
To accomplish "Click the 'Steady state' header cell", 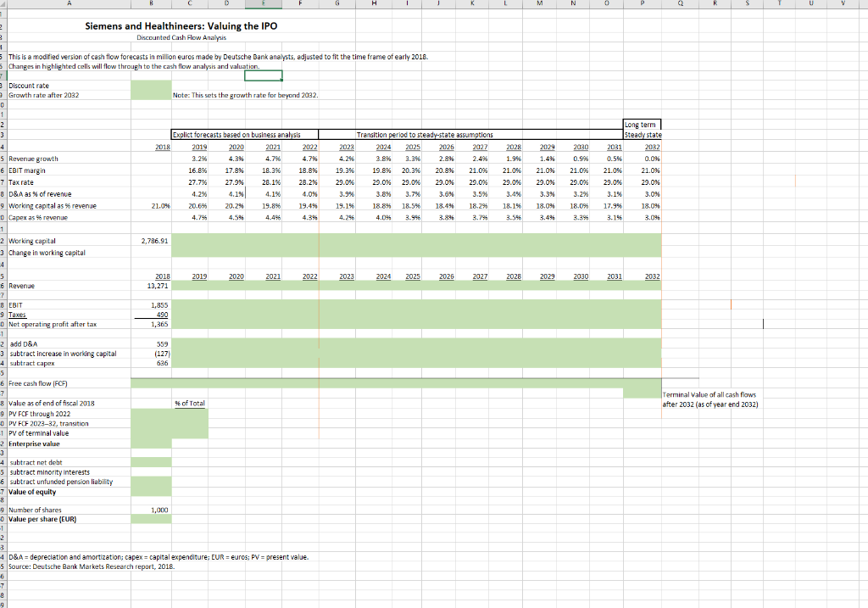I will [x=643, y=135].
